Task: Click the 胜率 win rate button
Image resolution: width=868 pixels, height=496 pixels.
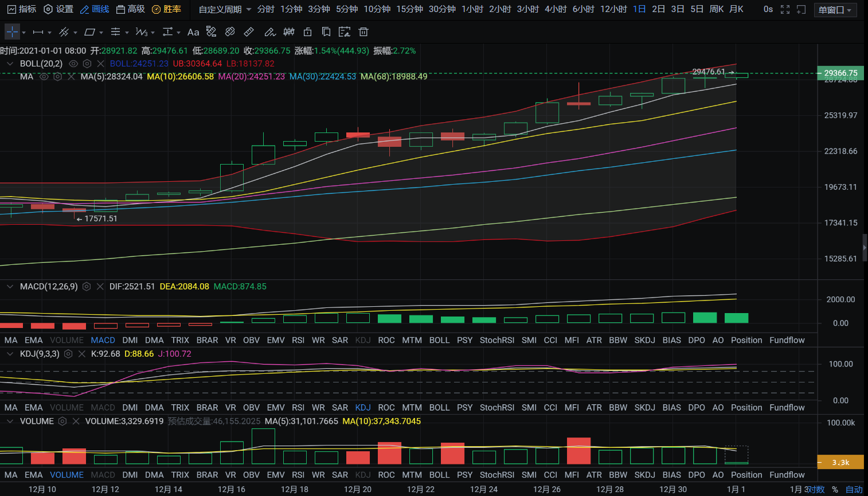Action: (x=166, y=9)
